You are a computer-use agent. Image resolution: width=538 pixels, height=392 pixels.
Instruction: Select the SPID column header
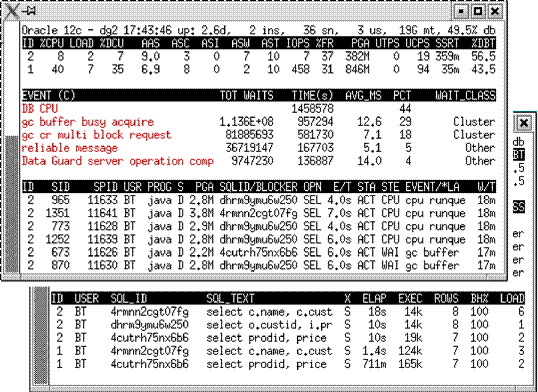(x=105, y=187)
